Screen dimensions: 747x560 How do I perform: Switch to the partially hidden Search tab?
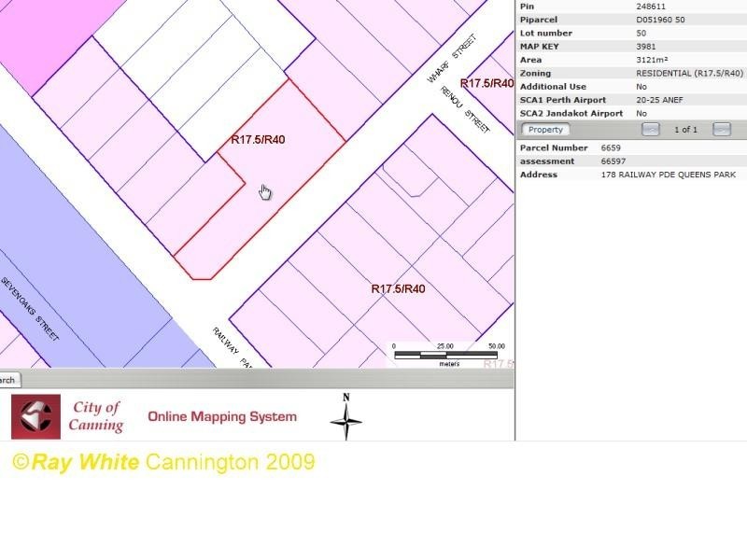[x=7, y=380]
